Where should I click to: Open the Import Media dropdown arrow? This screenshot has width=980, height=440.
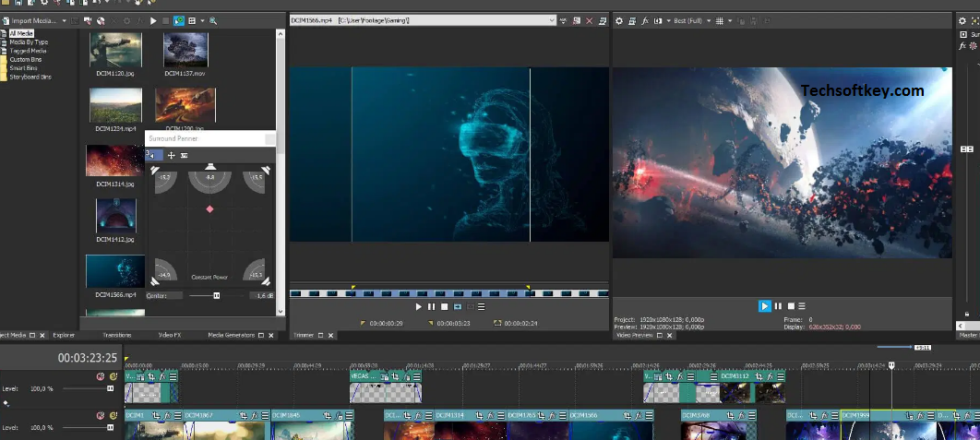coord(64,20)
